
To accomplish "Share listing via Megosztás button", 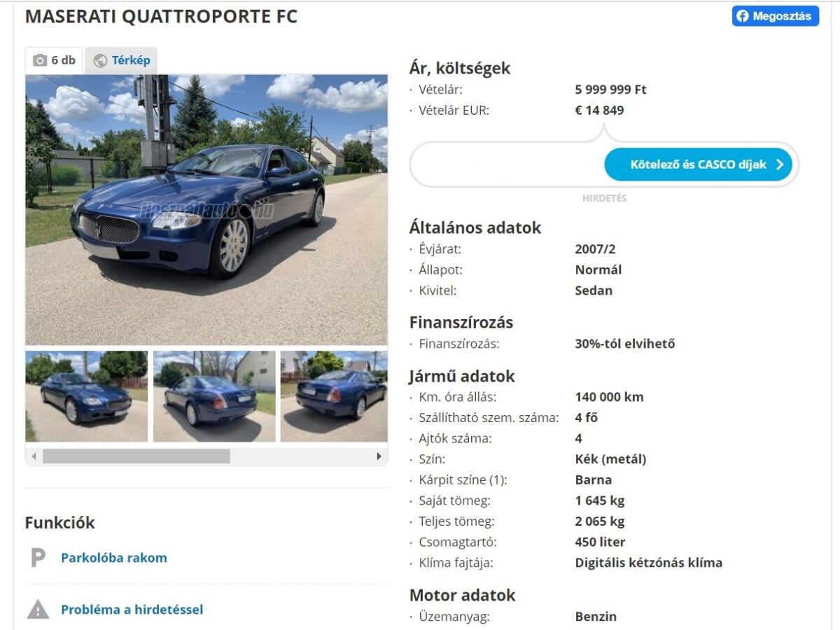I will point(776,16).
